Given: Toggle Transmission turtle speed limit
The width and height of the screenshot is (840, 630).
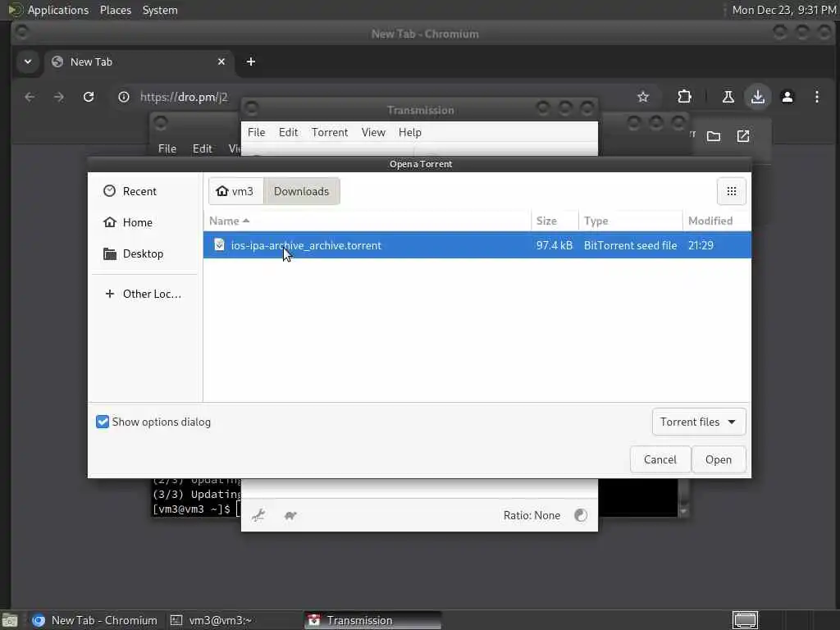Looking at the screenshot, I should (x=290, y=515).
